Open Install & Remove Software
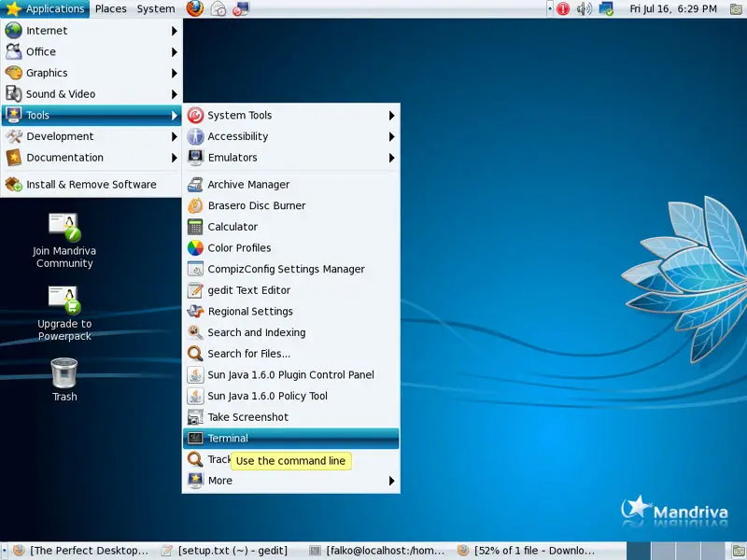 (x=92, y=184)
